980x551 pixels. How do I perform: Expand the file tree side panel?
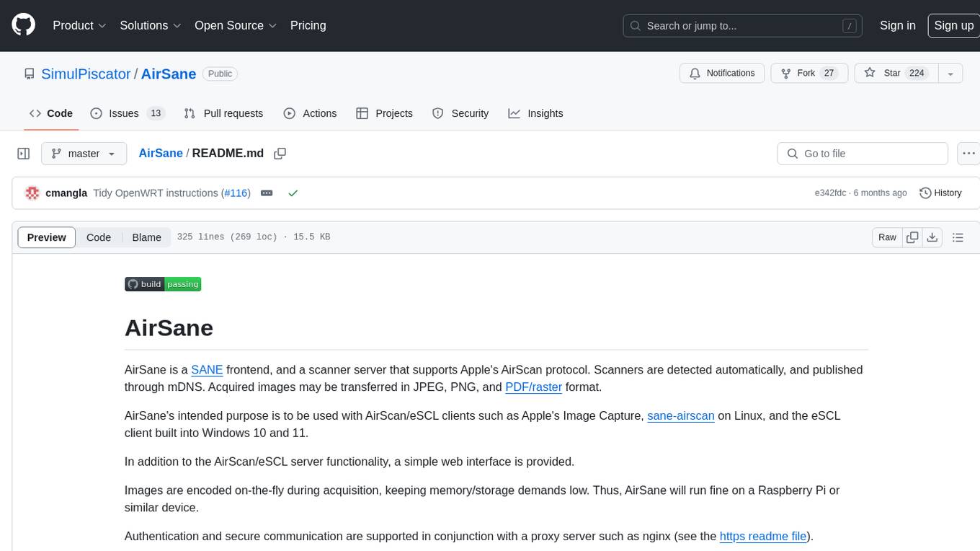pos(24,154)
